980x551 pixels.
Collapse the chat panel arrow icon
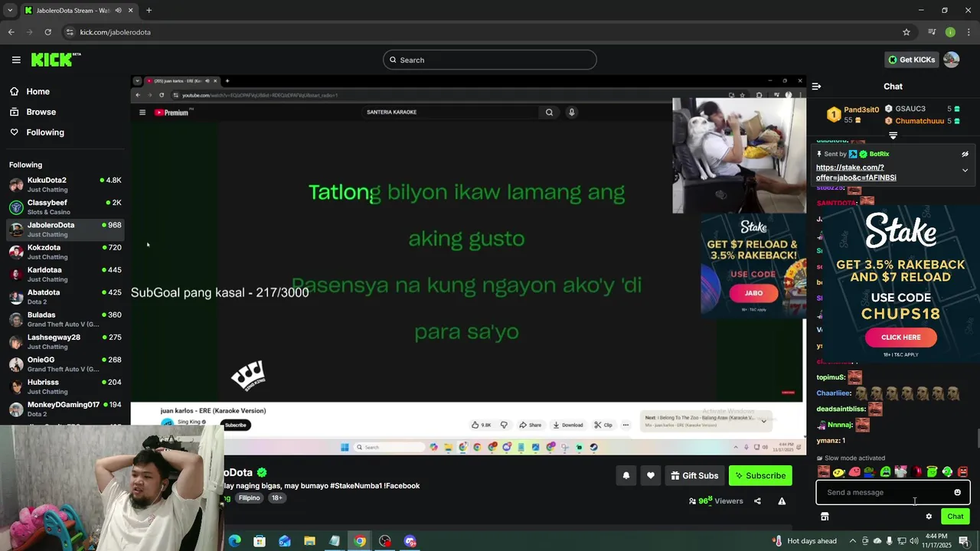(816, 86)
